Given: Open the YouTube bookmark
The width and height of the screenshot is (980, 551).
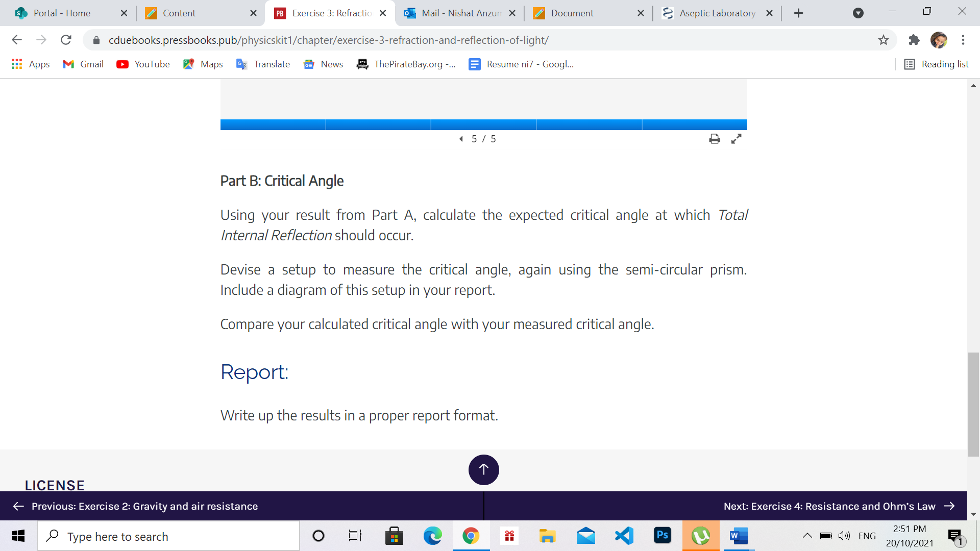Looking at the screenshot, I should tap(143, 64).
